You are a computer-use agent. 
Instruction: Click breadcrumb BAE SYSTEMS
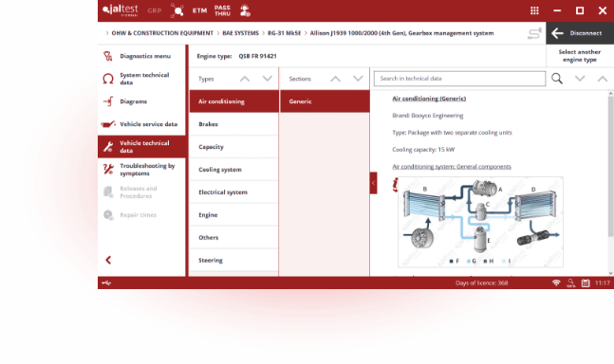click(x=240, y=33)
